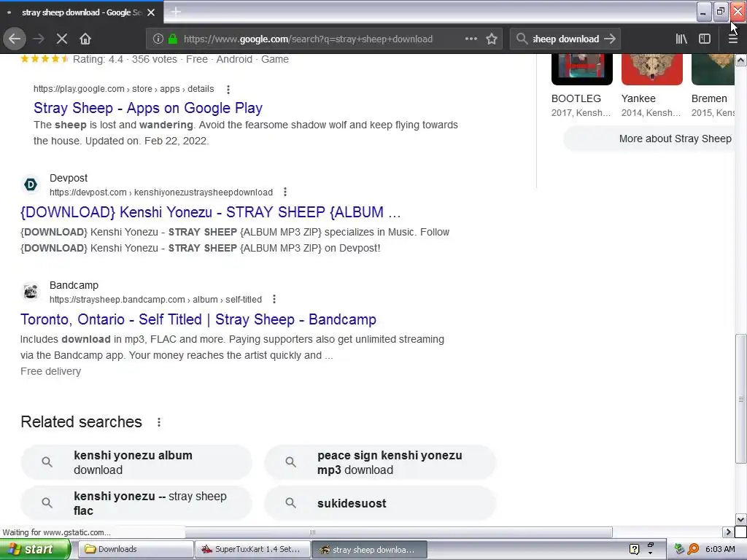
Task: Select the stray sheep download tab
Action: click(x=82, y=12)
